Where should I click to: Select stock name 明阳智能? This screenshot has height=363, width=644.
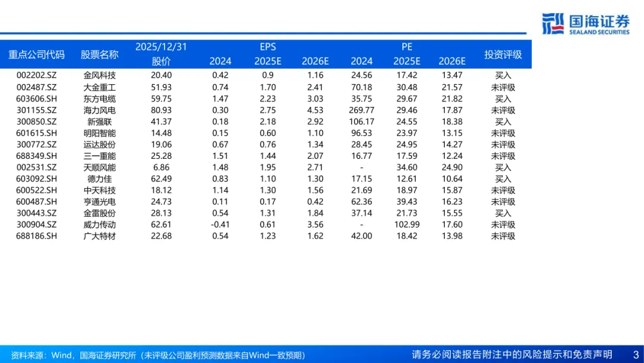coord(100,133)
